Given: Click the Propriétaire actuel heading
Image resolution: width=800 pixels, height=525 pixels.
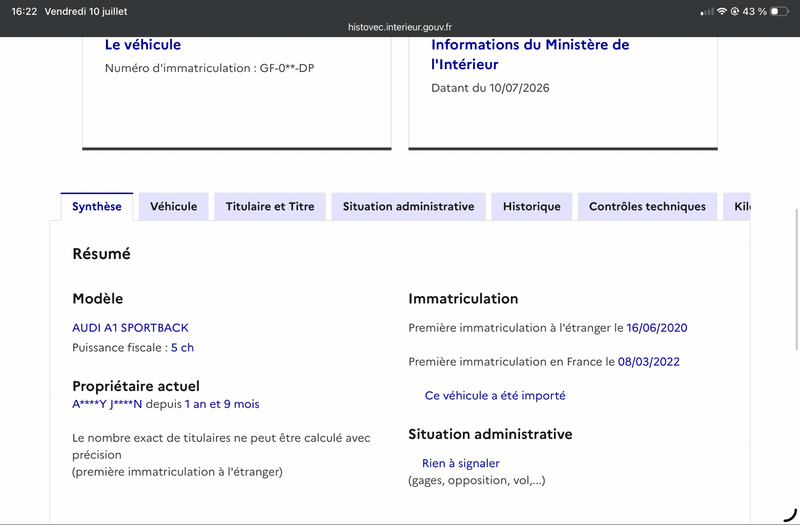Looking at the screenshot, I should tap(136, 386).
